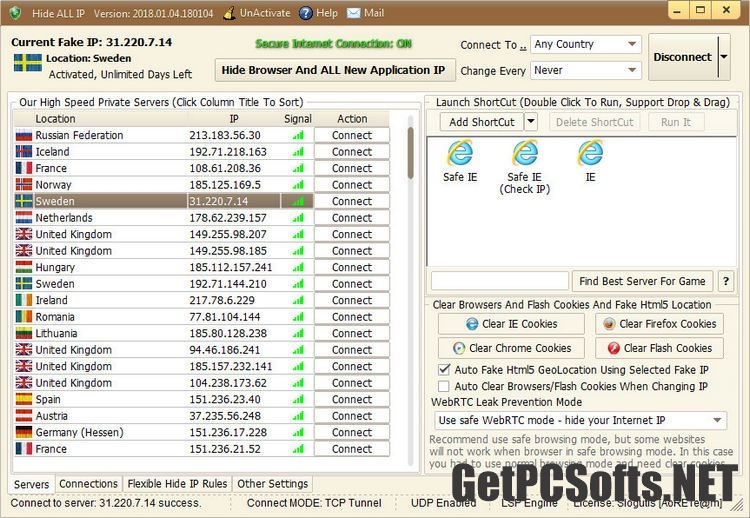Open the Other Settings tab

point(273,484)
